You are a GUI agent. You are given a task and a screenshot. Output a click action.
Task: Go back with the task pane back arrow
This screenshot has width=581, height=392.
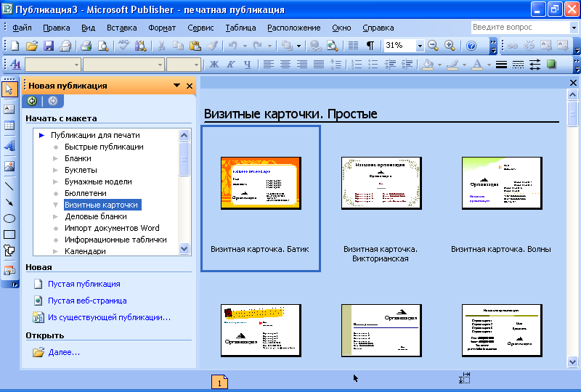click(32, 101)
